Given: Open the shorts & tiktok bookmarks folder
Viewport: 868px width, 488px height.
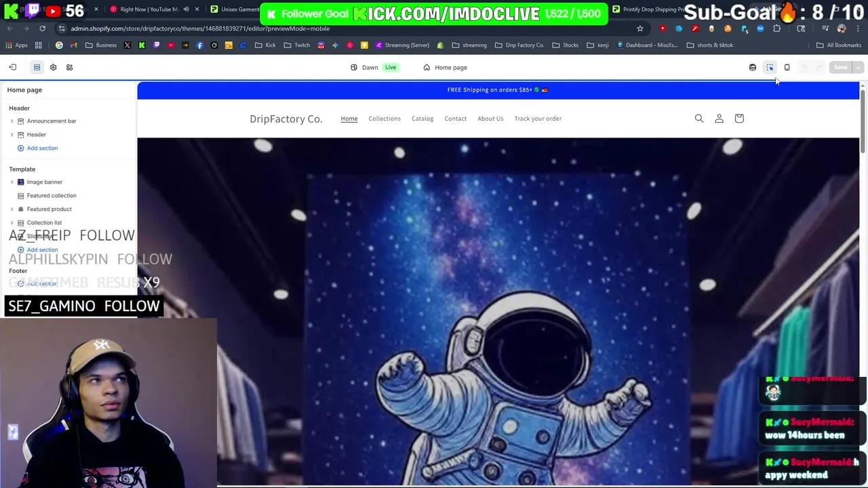Looking at the screenshot, I should [x=710, y=45].
